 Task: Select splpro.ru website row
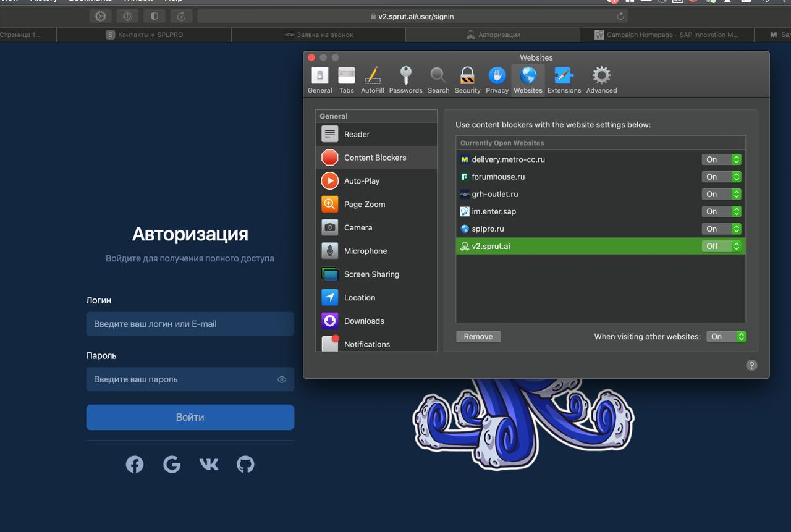pos(601,229)
